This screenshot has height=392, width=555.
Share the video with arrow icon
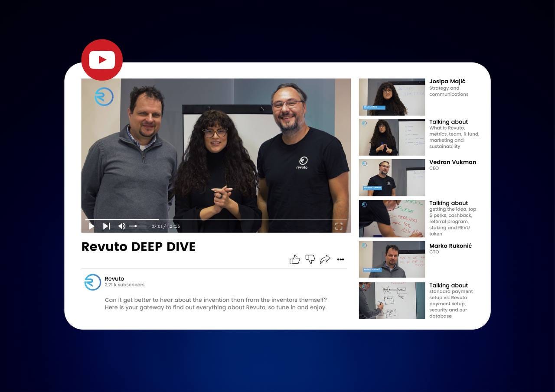coord(325,259)
